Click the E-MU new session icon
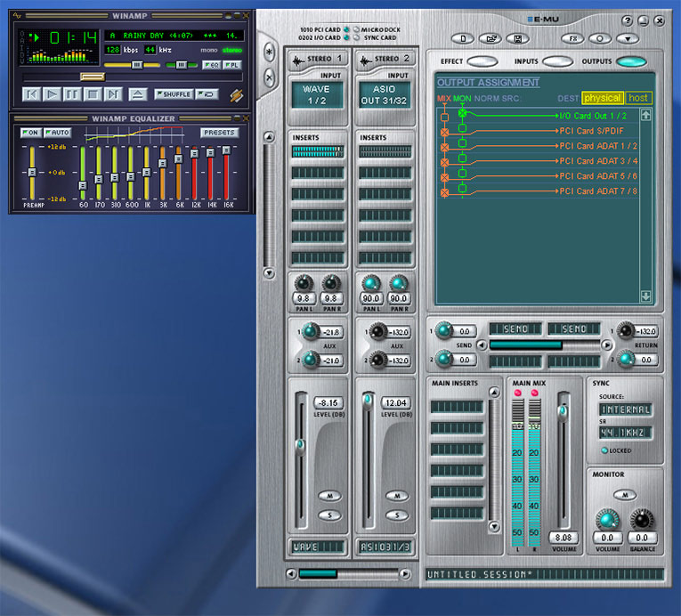The height and width of the screenshot is (616, 681). (464, 38)
